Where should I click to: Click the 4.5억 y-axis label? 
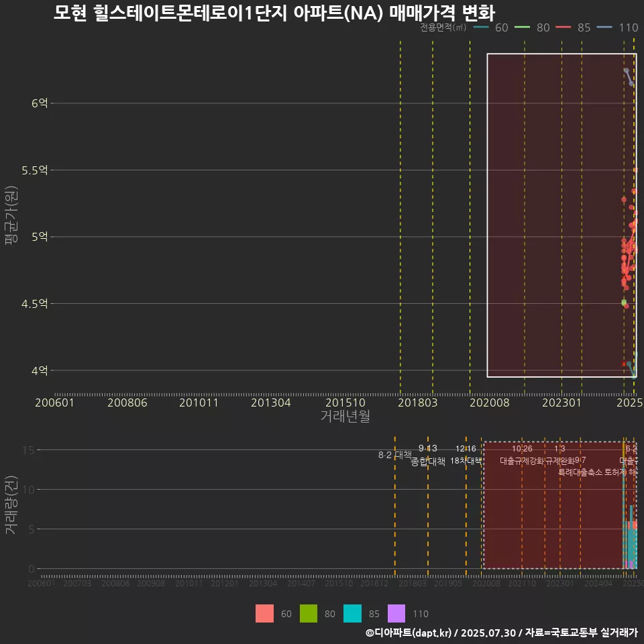click(34, 304)
